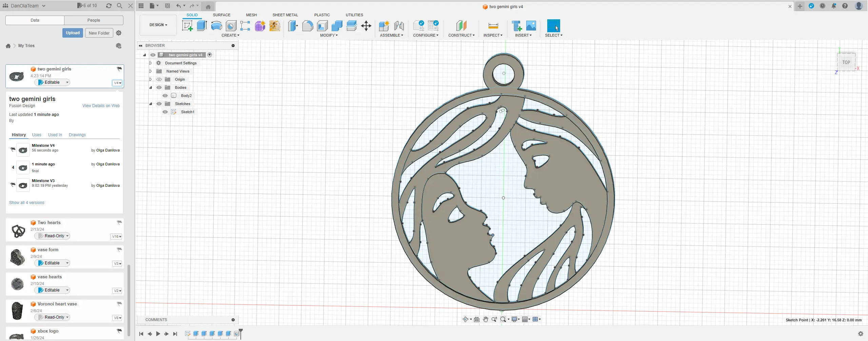Click the Upload button
Screen dimensions: 868x341
coord(73,33)
